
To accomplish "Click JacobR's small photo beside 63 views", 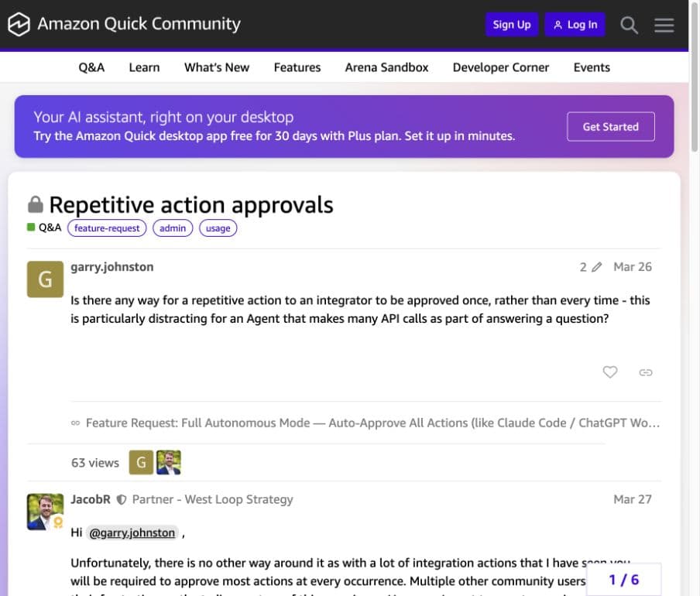I will (169, 463).
